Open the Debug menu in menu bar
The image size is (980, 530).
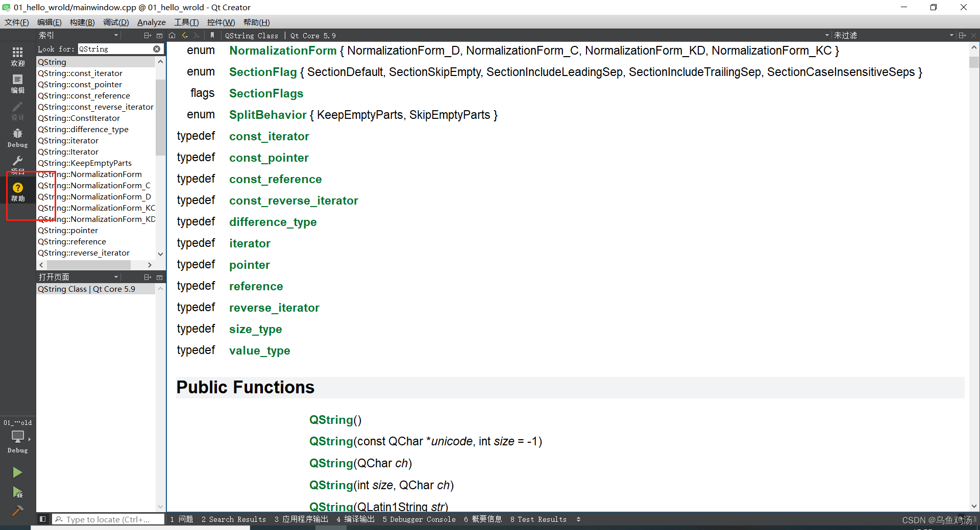pyautogui.click(x=116, y=22)
